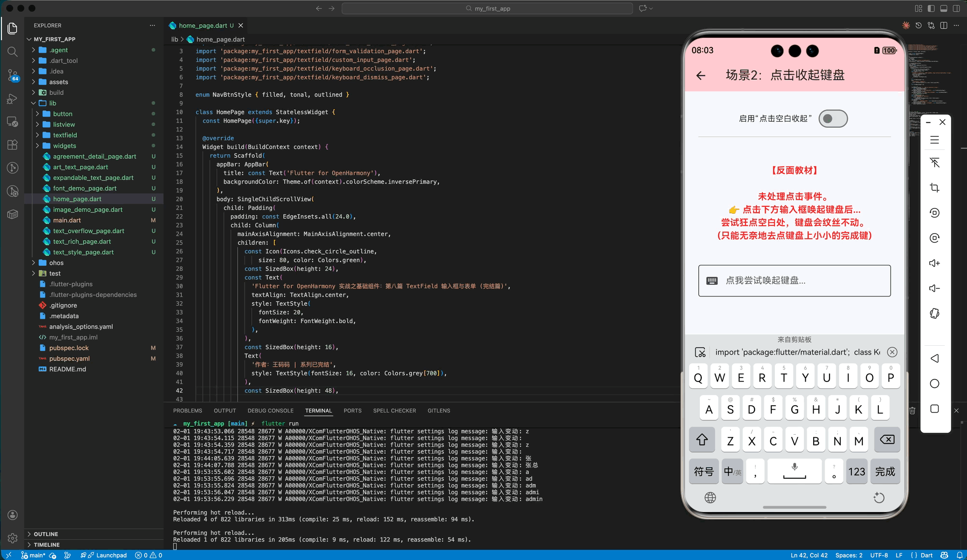Click the keyboard backspace key
This screenshot has height=560, width=967.
click(x=887, y=440)
